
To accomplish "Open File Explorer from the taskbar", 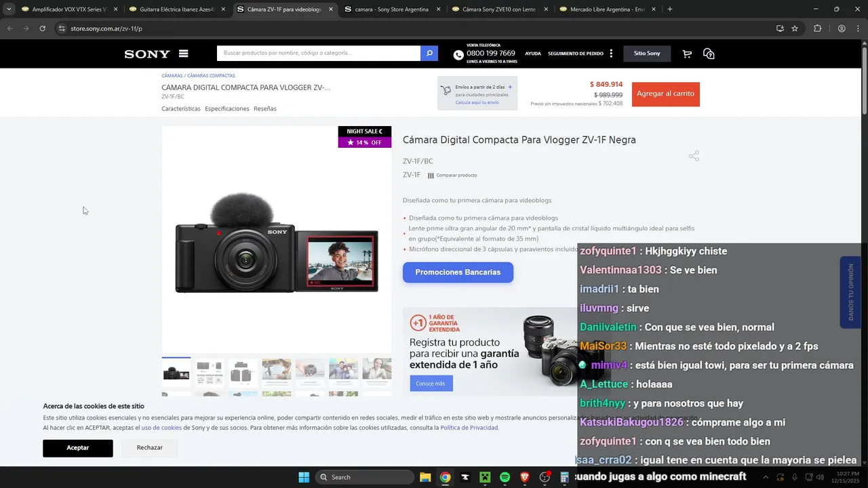I will pos(425,477).
